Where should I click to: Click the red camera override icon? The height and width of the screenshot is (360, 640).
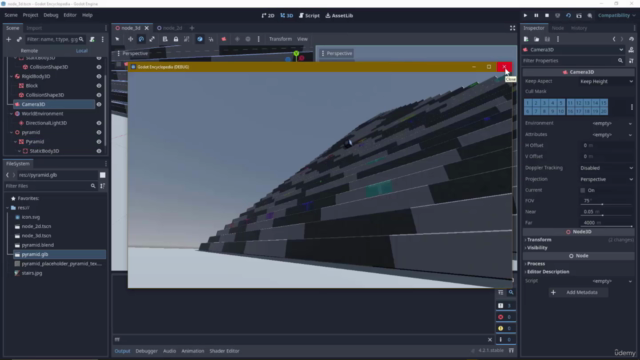pos(224,39)
